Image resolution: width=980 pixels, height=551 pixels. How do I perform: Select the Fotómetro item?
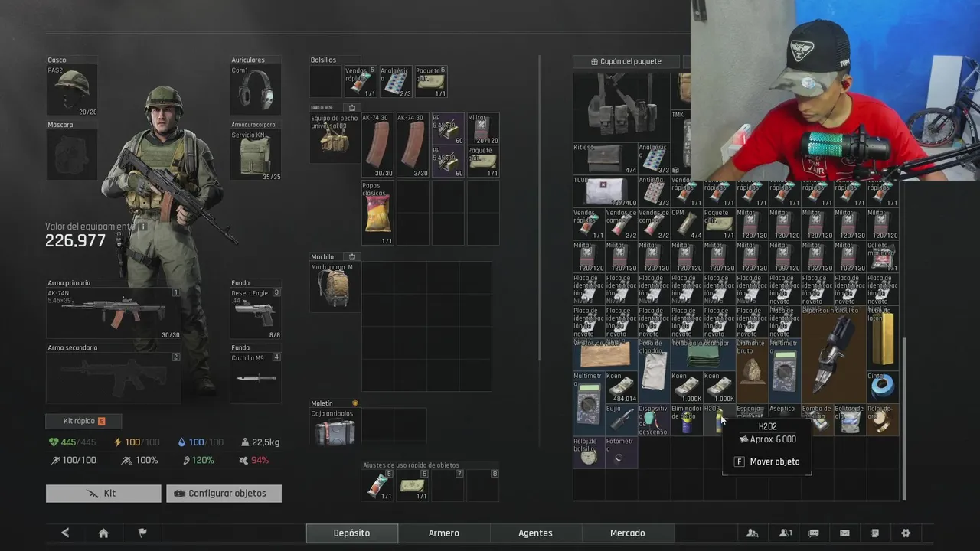(622, 452)
